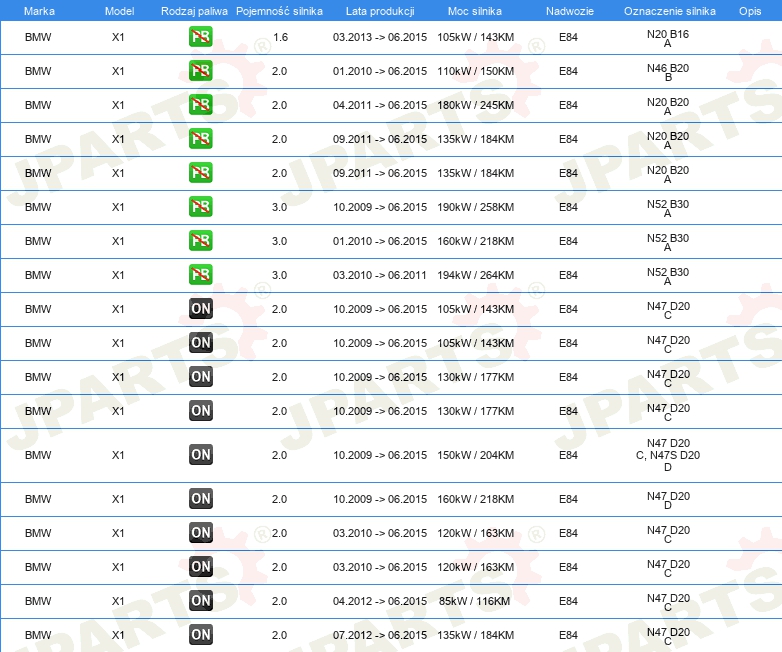The image size is (782, 652).
Task: Click 01.2010 -> 06.2015 in the 110kW / 150KM row
Action: point(380,71)
